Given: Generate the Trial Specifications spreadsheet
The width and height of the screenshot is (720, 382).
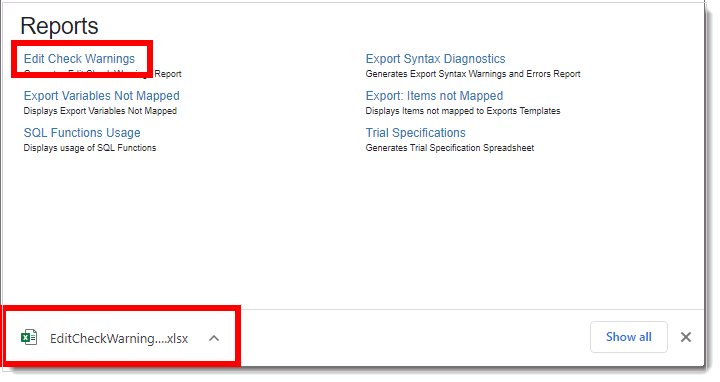Looking at the screenshot, I should [x=415, y=133].
